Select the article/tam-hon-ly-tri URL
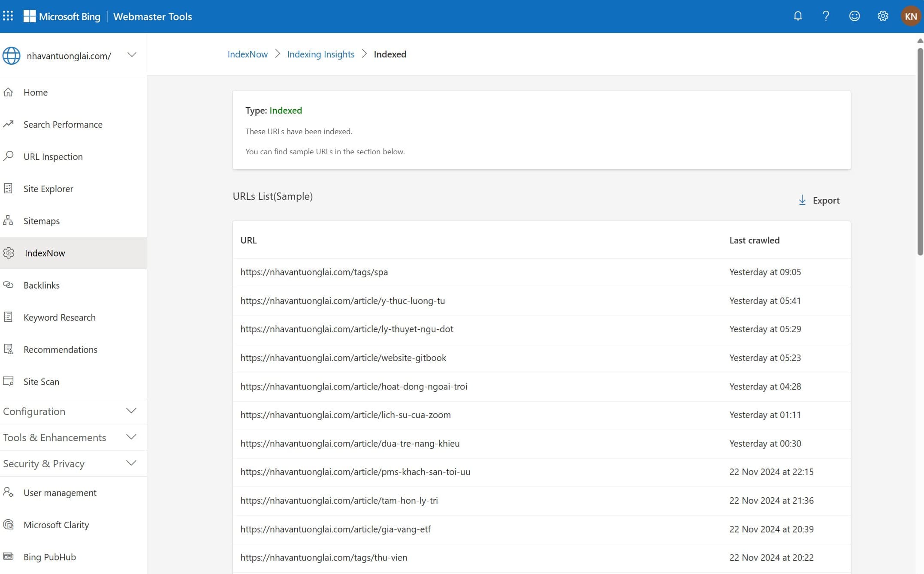 (x=339, y=500)
